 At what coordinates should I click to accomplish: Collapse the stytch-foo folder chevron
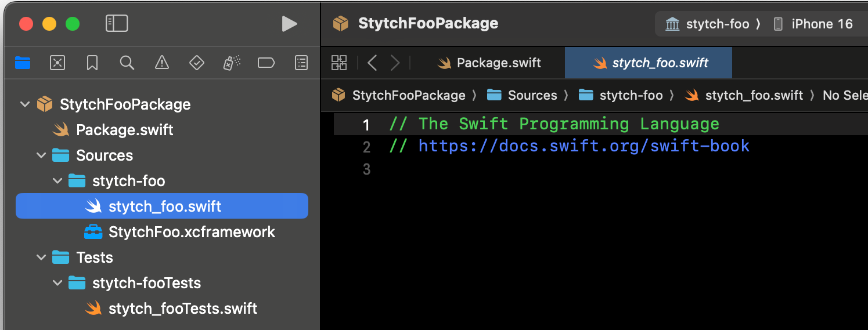(x=57, y=181)
